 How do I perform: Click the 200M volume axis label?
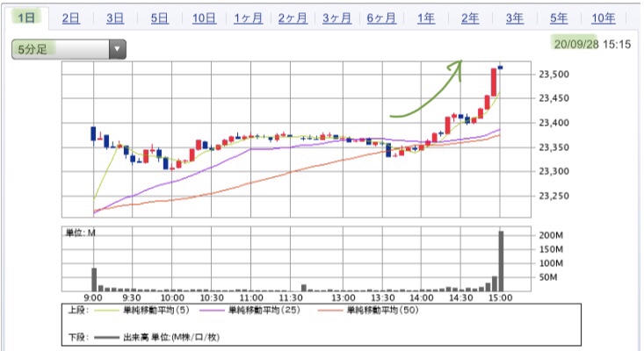pos(551,235)
